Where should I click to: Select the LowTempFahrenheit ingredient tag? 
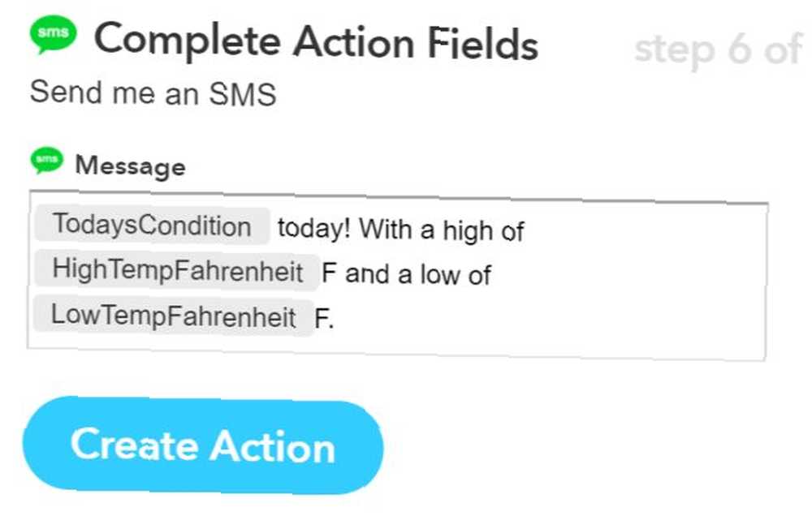pos(174,316)
